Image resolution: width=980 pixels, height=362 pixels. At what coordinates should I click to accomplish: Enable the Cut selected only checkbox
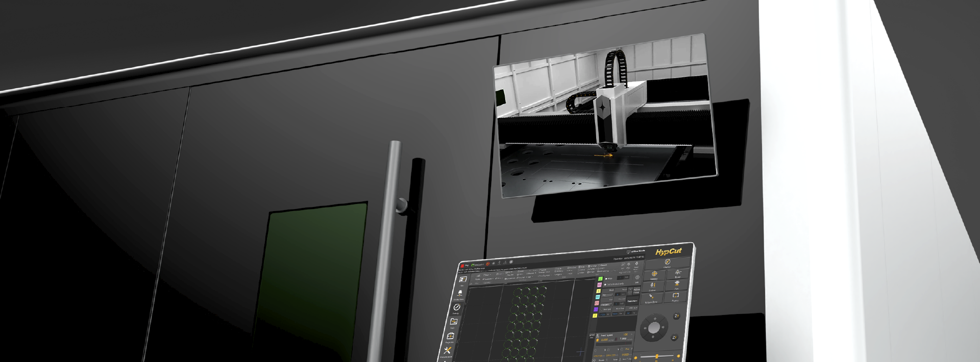pyautogui.click(x=605, y=284)
